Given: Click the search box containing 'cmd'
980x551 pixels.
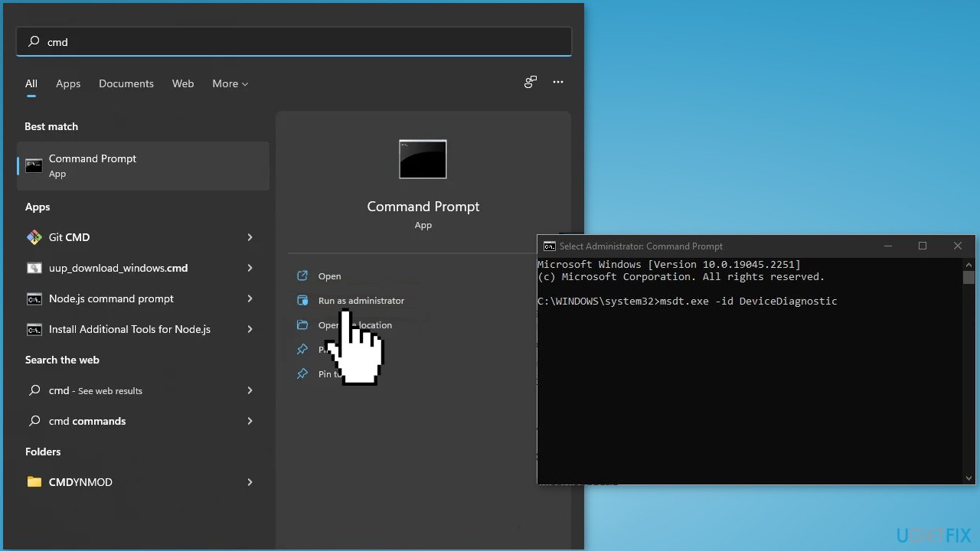Looking at the screenshot, I should [x=294, y=42].
